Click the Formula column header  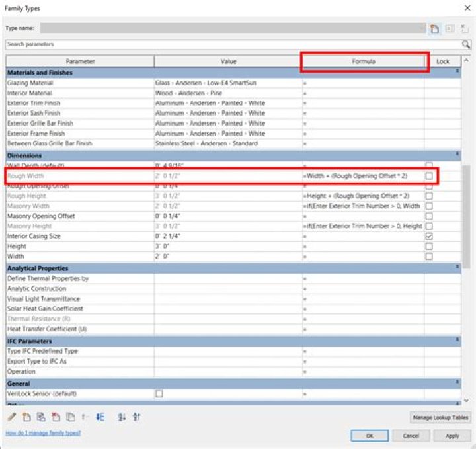pyautogui.click(x=364, y=61)
